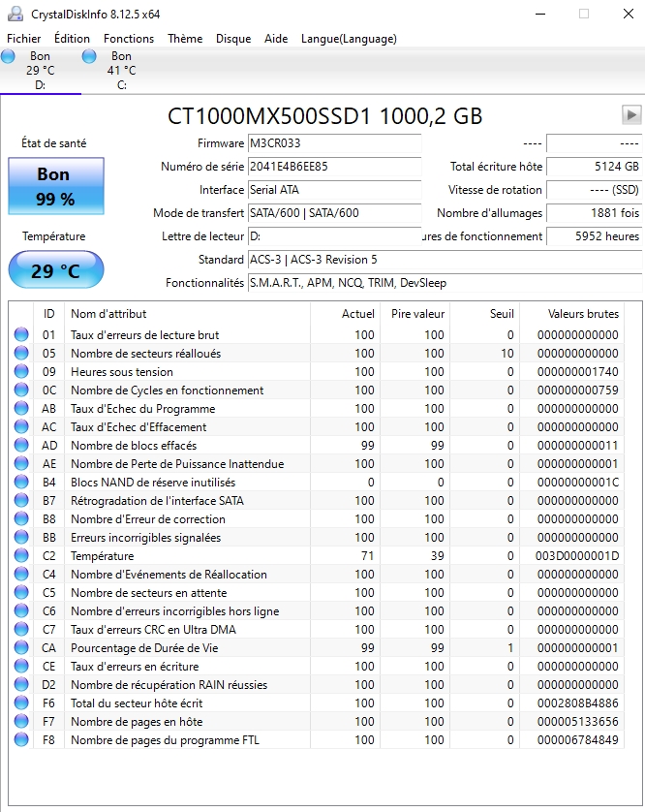Click status orb of Blocs NAND de réserve row
Screen dimensions: 645x812
[x=21, y=482]
